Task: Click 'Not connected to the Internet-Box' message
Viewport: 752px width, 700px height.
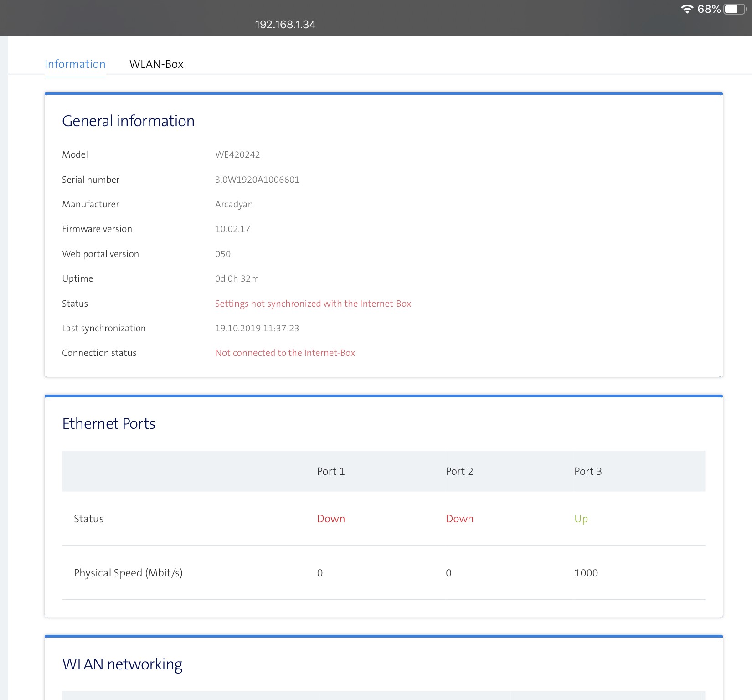Action: [x=285, y=353]
